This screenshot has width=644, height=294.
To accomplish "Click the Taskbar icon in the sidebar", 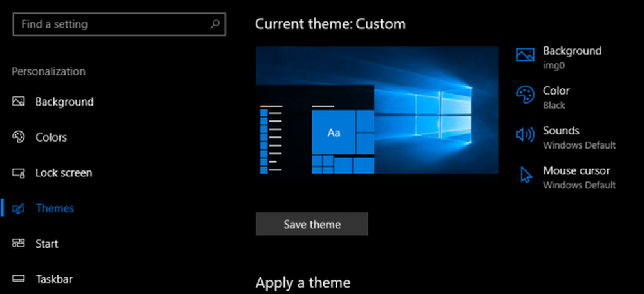I will click(x=18, y=279).
